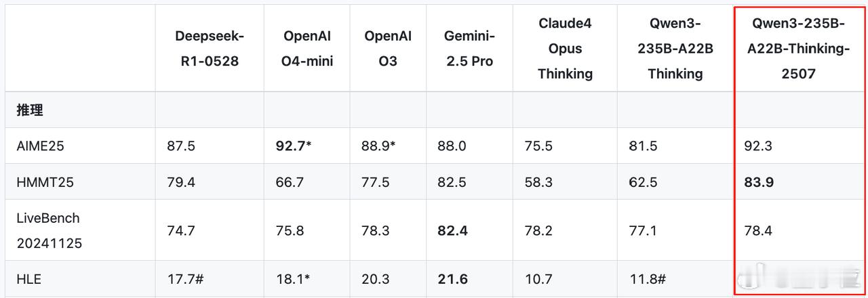The image size is (868, 298).
Task: Select the Qwen3-235B-A22B Thinking header
Action: tap(675, 48)
